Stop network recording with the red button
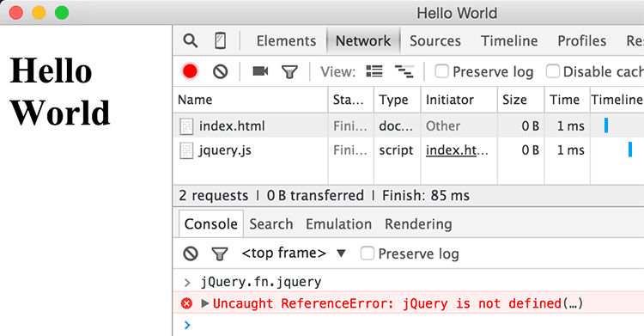The width and height of the screenshot is (644, 336). [190, 71]
